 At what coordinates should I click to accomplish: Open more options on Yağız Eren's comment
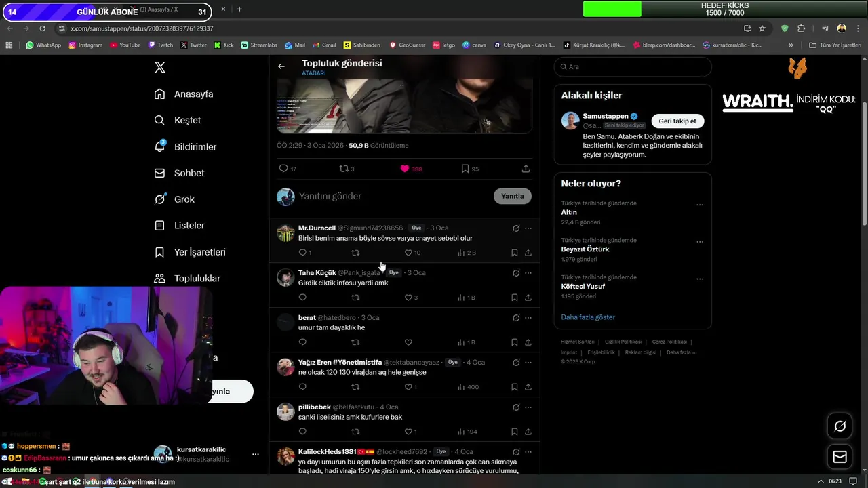pyautogui.click(x=528, y=363)
